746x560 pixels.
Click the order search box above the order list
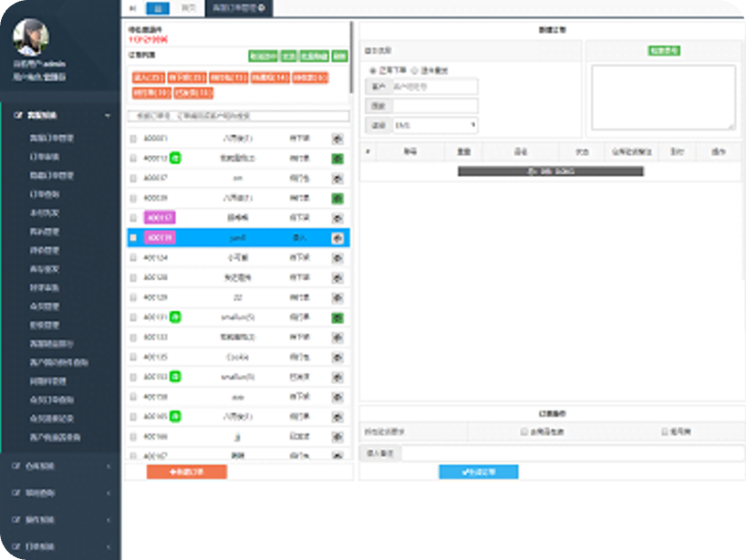[x=239, y=116]
